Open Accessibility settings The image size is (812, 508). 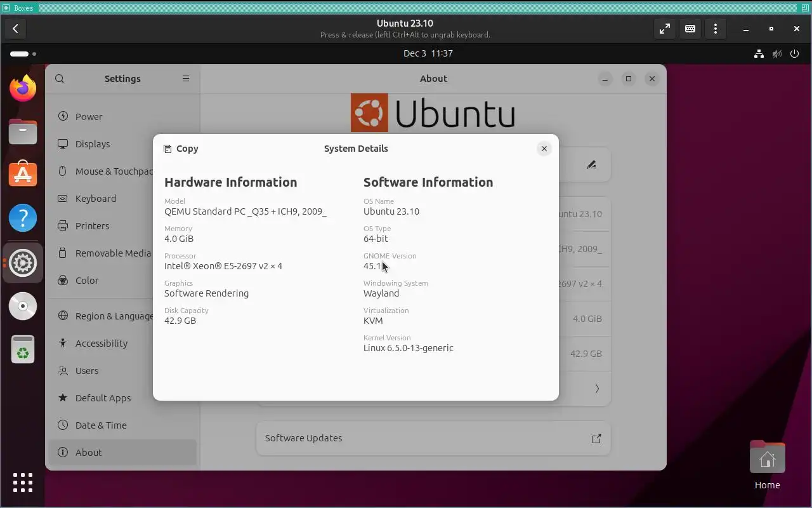(122, 344)
